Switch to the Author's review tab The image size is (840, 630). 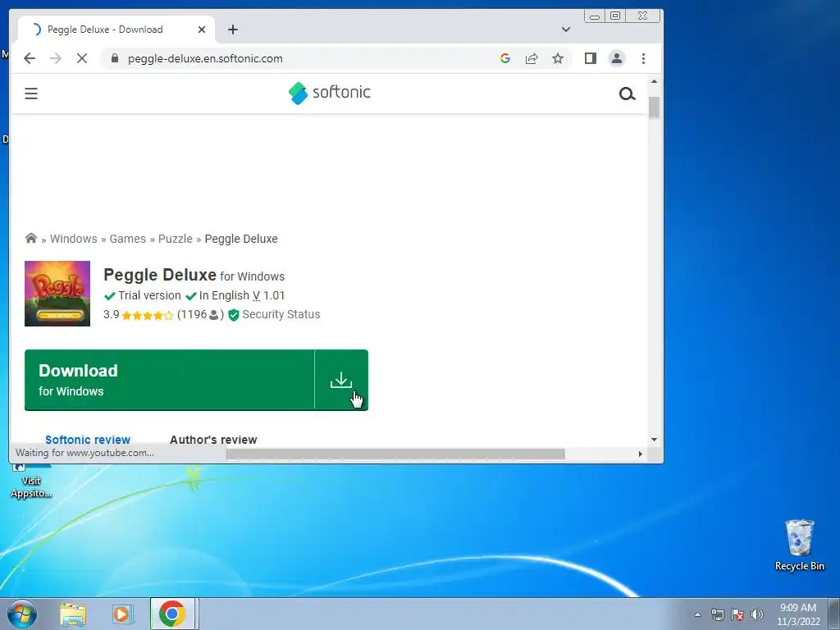click(x=213, y=440)
